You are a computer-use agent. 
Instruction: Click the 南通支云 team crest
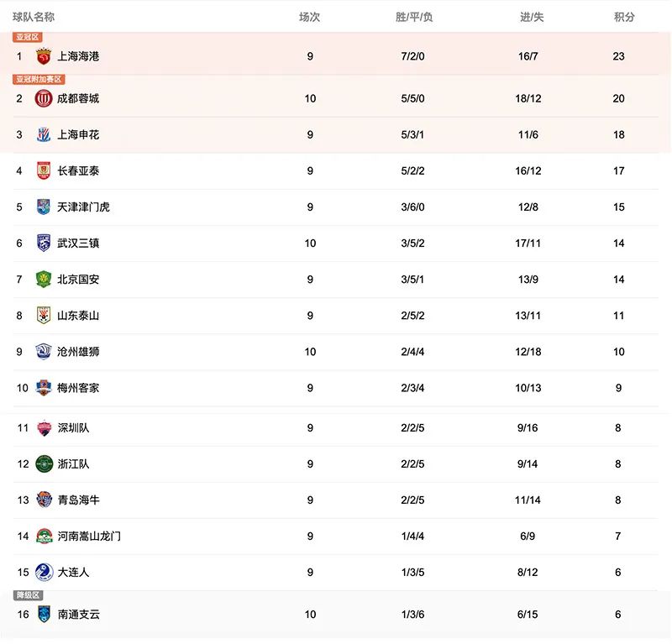tap(44, 614)
